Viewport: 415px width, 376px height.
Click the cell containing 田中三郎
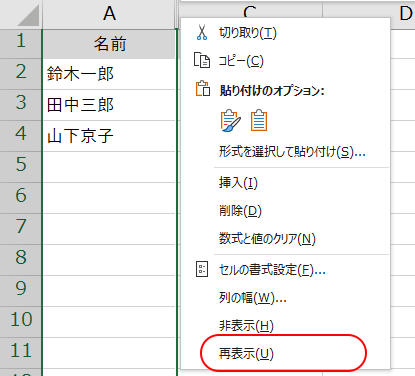click(109, 105)
